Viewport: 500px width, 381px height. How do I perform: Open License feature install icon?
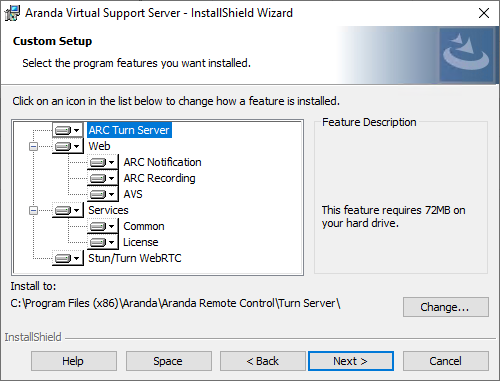click(x=103, y=242)
